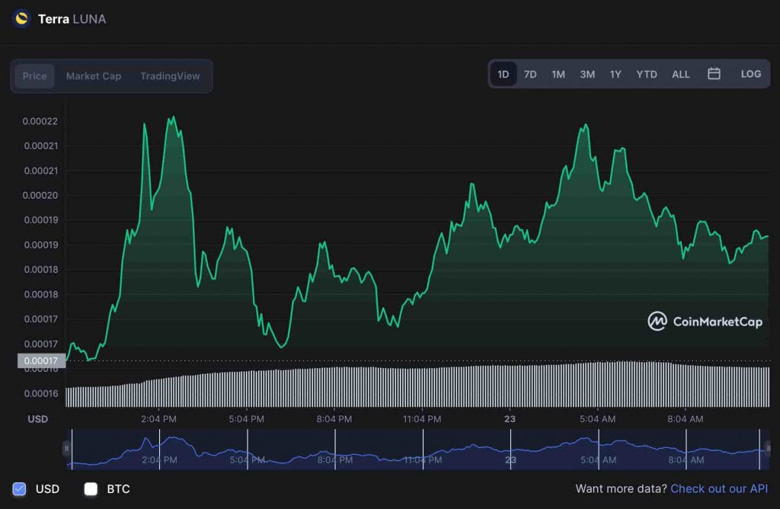Switch to the Market Cap tab
This screenshot has height=509, width=780.
click(x=93, y=76)
